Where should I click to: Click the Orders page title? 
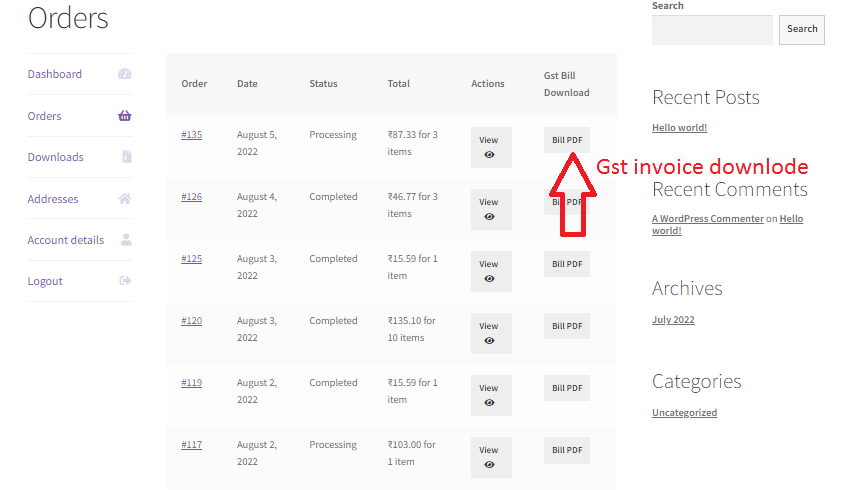(x=68, y=18)
